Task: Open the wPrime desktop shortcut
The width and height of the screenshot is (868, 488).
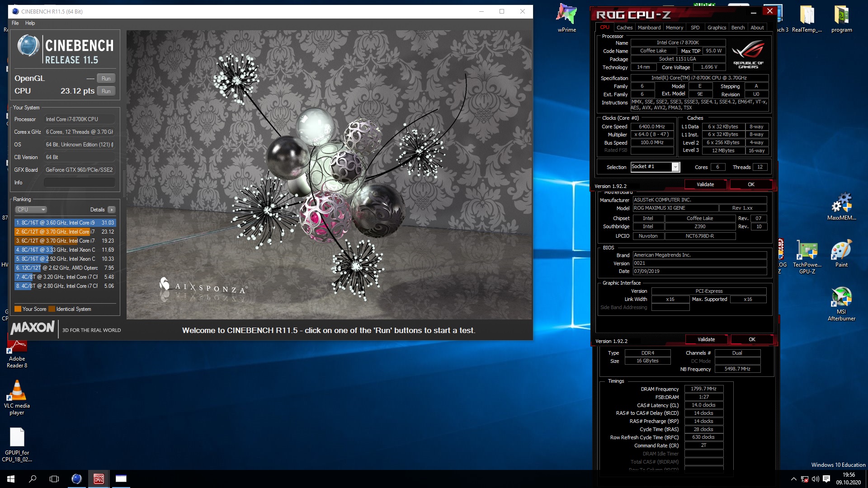Action: (566, 18)
